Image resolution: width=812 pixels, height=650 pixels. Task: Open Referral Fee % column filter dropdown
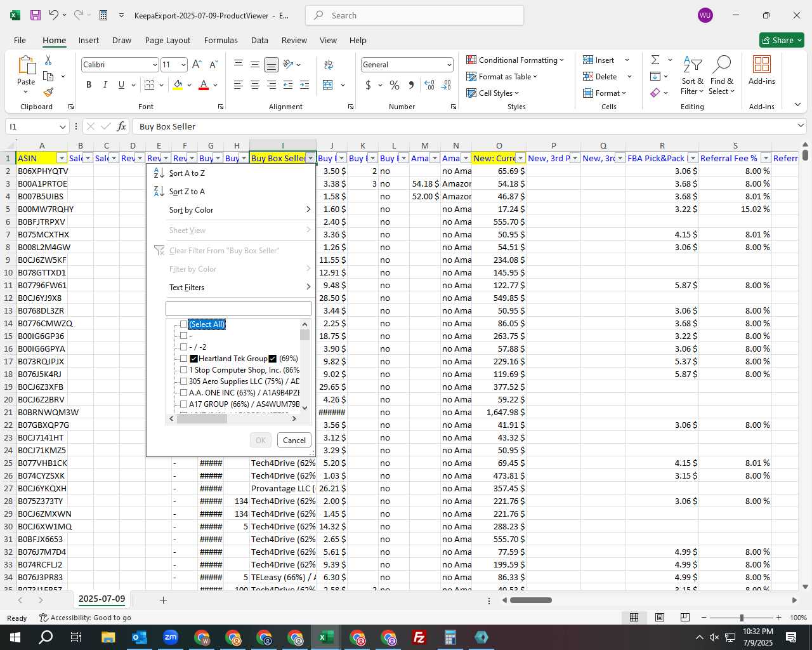766,158
